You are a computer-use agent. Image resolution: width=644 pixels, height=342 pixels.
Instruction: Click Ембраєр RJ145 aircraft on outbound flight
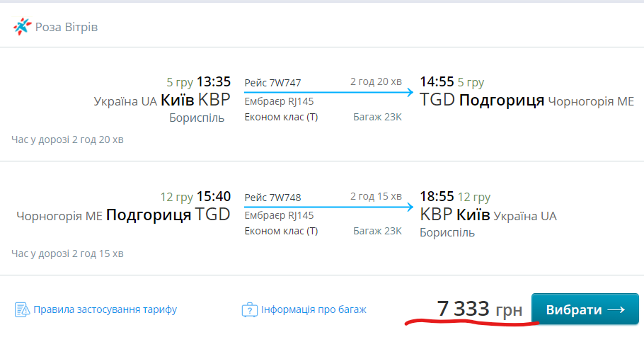(x=279, y=101)
